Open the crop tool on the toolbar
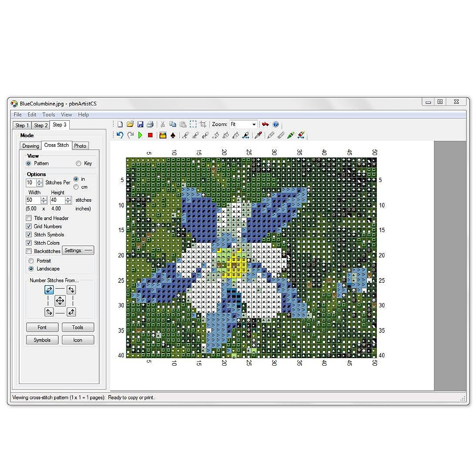476x476 pixels. (203, 124)
